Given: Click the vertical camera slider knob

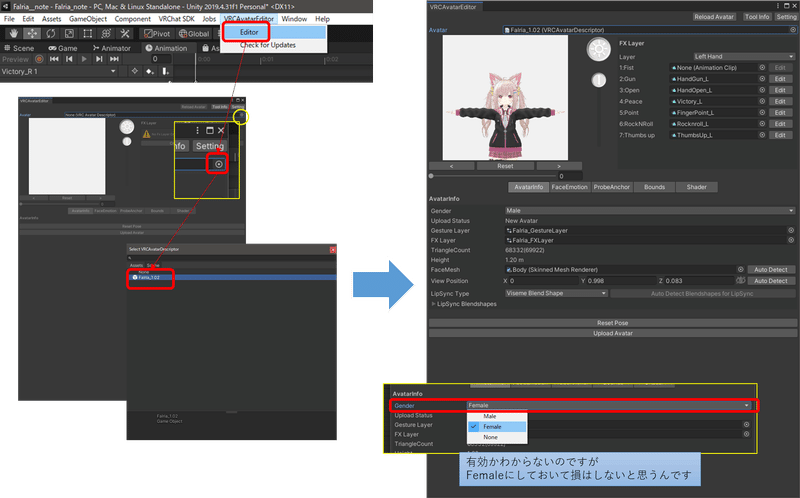Looking at the screenshot, I should point(598,80).
